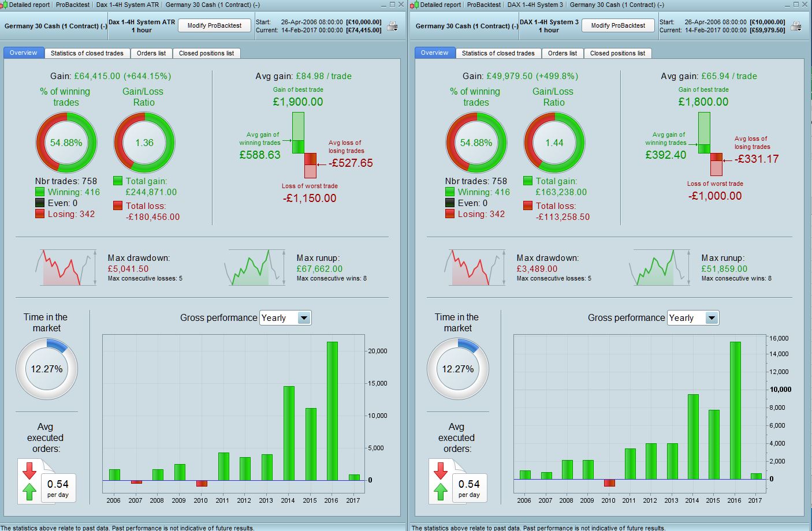Click the app icon in the System ATR title bar

click(x=4, y=5)
